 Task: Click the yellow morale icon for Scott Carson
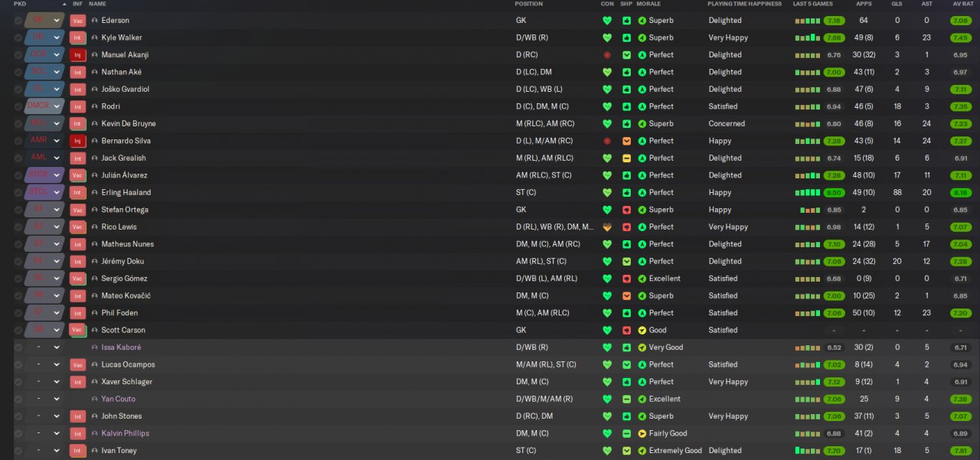(x=642, y=331)
